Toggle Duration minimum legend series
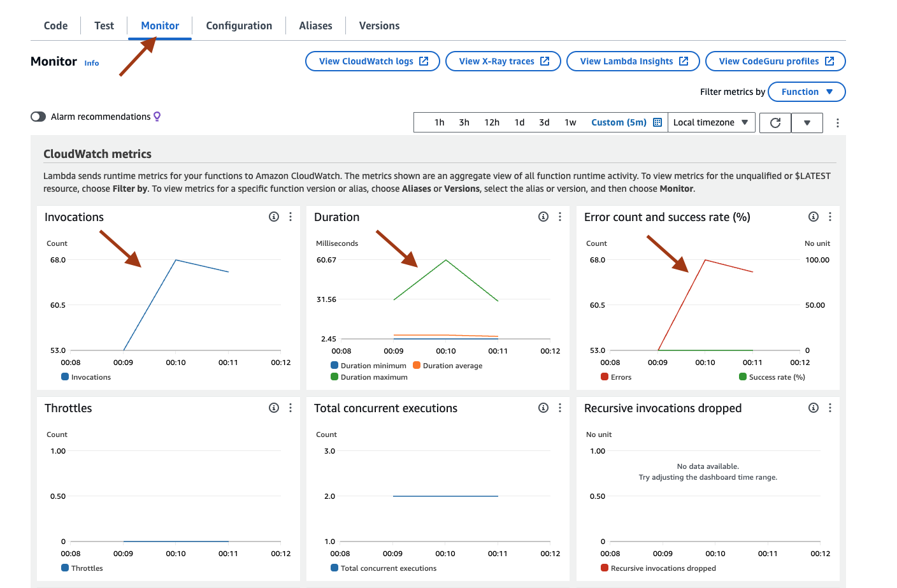The width and height of the screenshot is (897, 588). click(368, 366)
